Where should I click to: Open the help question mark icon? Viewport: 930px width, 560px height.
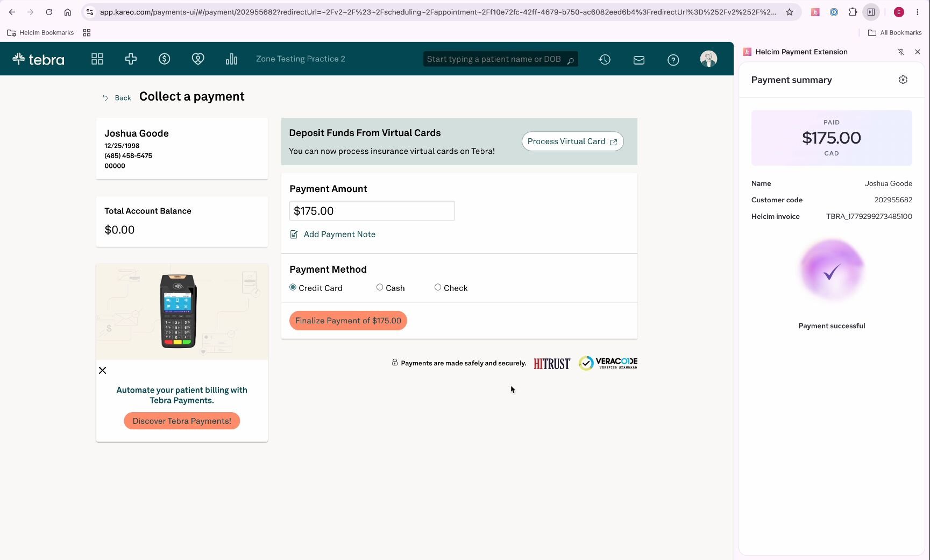click(x=673, y=60)
